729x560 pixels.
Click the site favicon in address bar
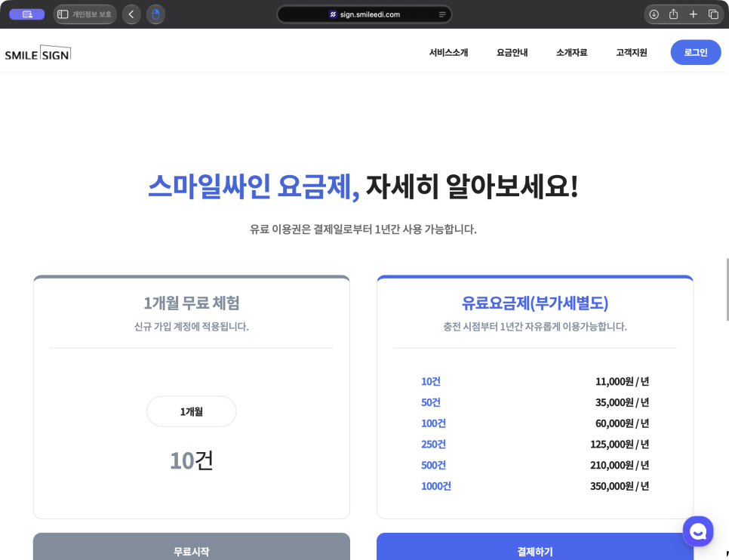coord(333,14)
